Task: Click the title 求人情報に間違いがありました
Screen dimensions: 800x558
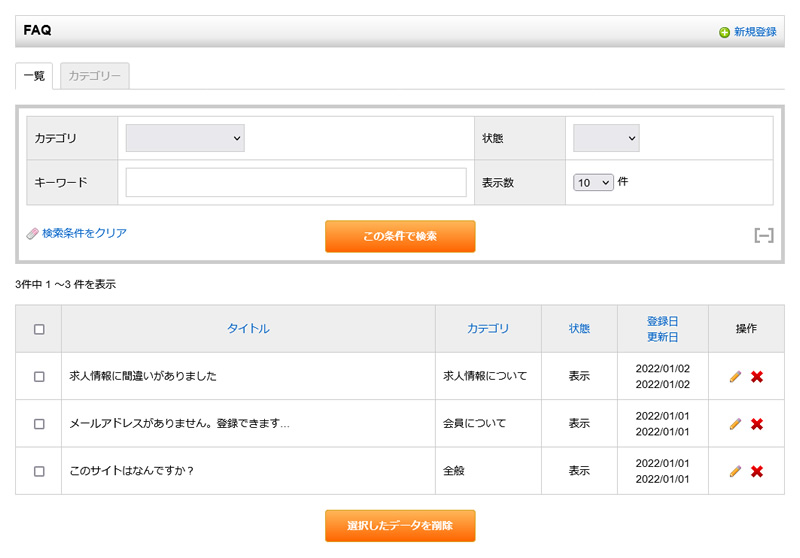Action: 143,376
